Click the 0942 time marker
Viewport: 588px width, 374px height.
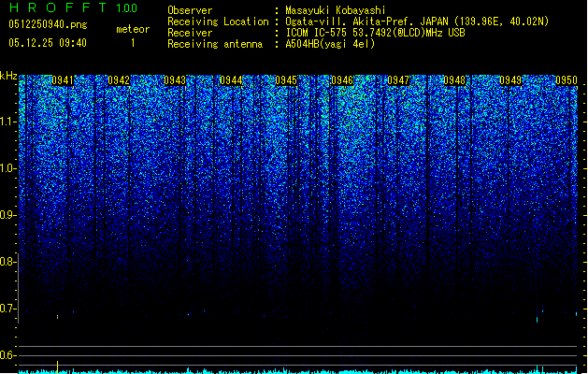(x=119, y=80)
